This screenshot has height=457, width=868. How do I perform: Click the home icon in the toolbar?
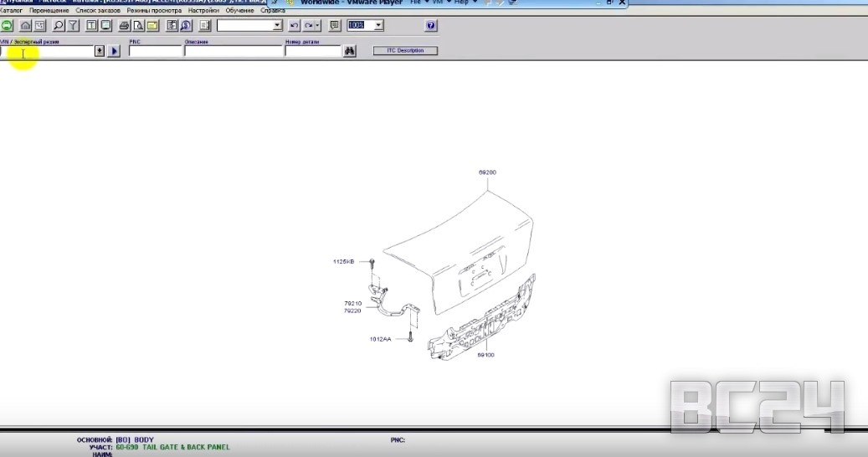click(26, 26)
